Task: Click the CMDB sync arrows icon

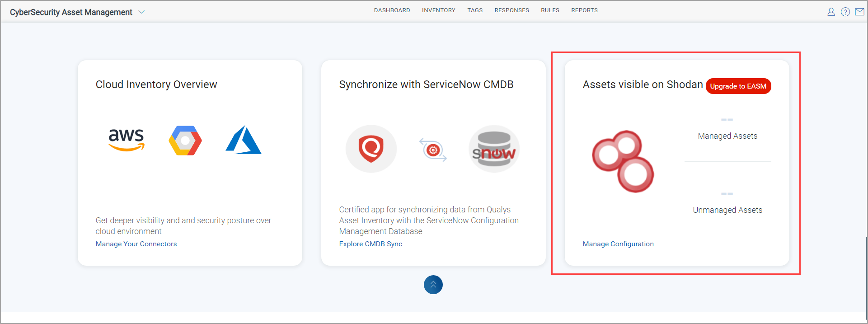Action: pos(433,150)
